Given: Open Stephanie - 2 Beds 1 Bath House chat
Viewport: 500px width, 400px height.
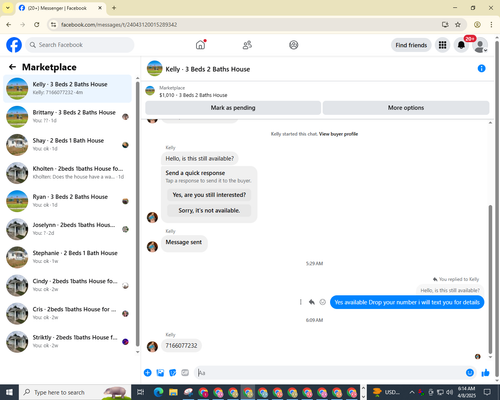Looking at the screenshot, I should tap(68, 257).
